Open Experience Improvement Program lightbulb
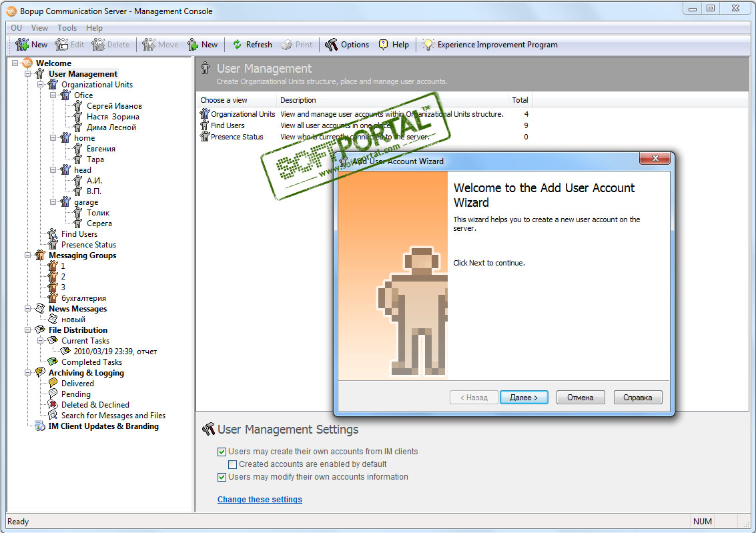 coord(428,45)
